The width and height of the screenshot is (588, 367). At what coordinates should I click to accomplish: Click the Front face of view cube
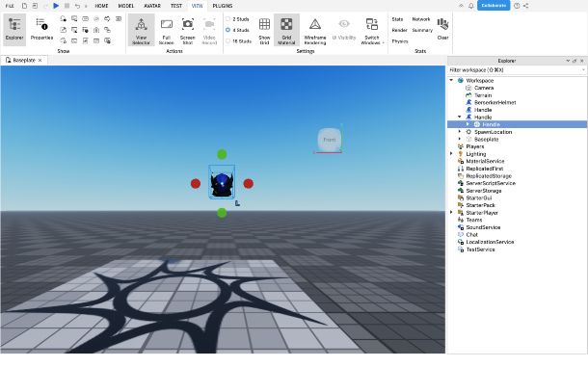(x=330, y=140)
